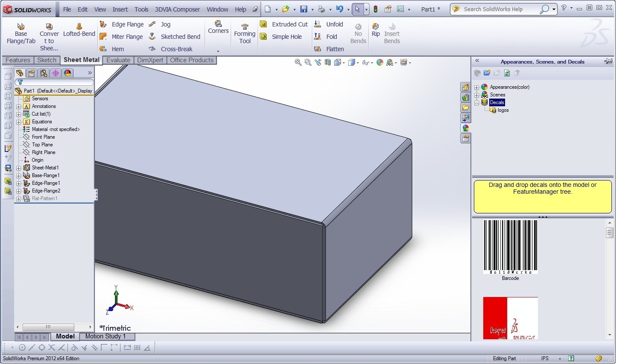Select the Fold tool
This screenshot has height=364, width=617.
click(326, 37)
